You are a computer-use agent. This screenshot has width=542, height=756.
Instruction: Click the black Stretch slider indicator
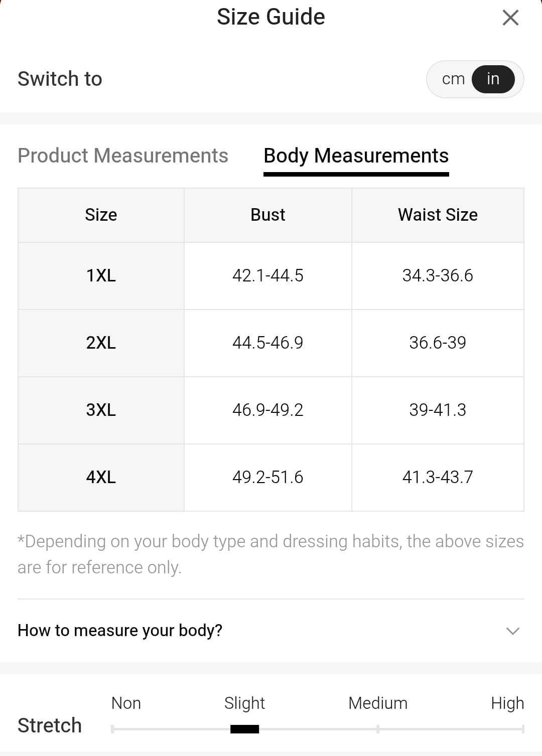[x=244, y=729]
